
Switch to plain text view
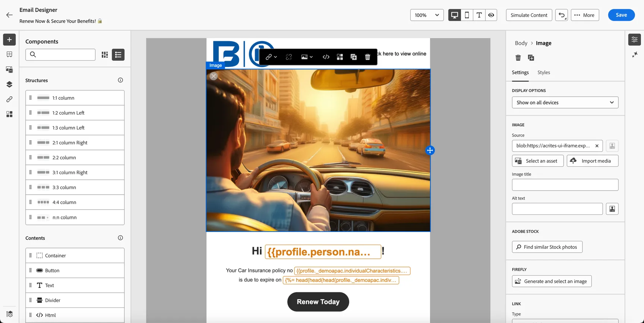tap(479, 15)
